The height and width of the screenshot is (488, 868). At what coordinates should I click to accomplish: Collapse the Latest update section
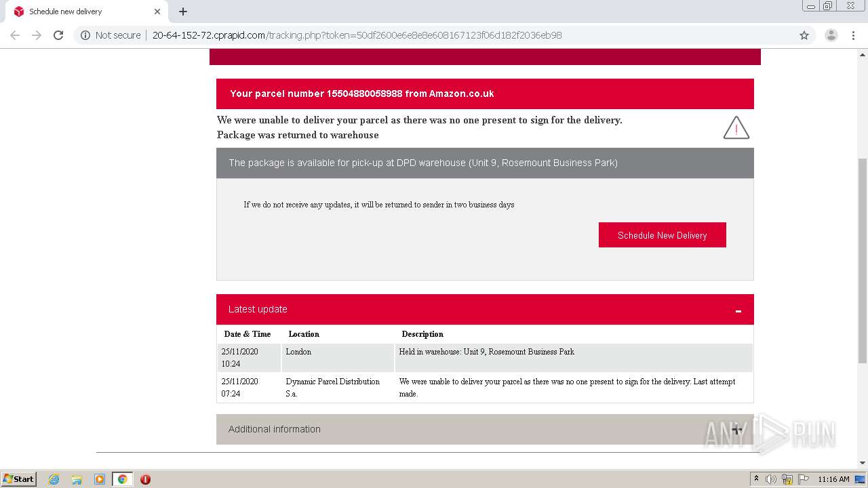point(738,310)
